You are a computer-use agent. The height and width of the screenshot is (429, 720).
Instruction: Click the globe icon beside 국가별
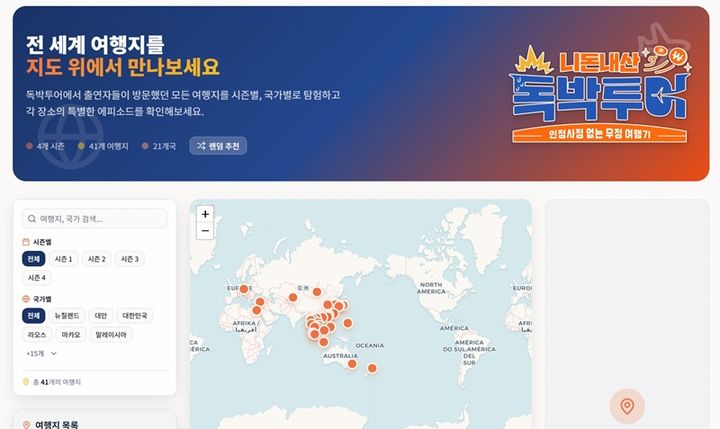(26, 299)
